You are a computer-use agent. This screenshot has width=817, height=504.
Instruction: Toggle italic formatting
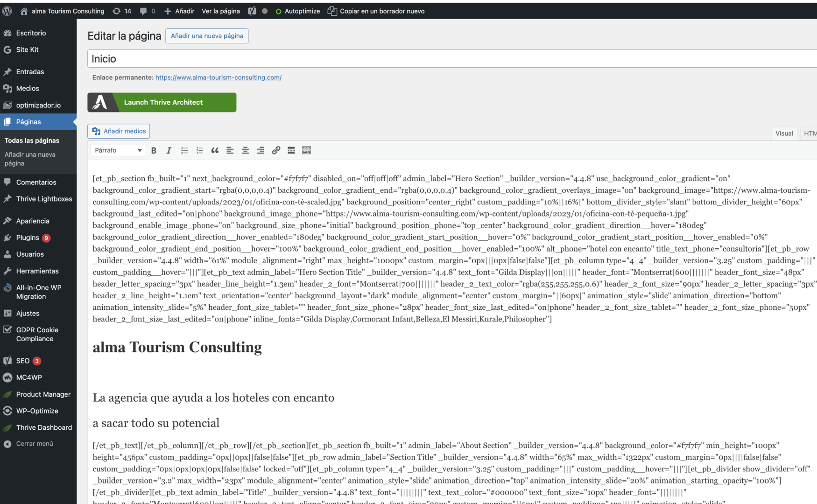pos(169,150)
